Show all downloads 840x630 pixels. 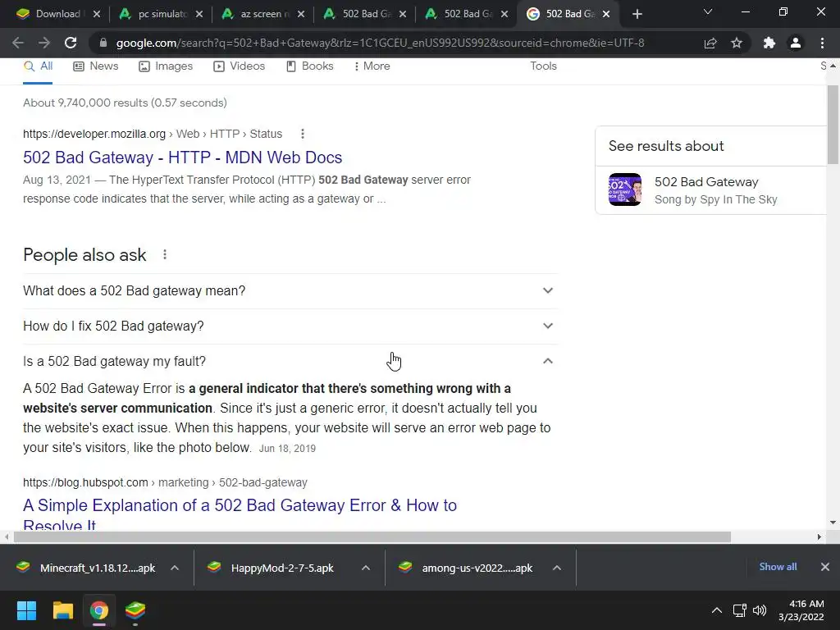778,567
